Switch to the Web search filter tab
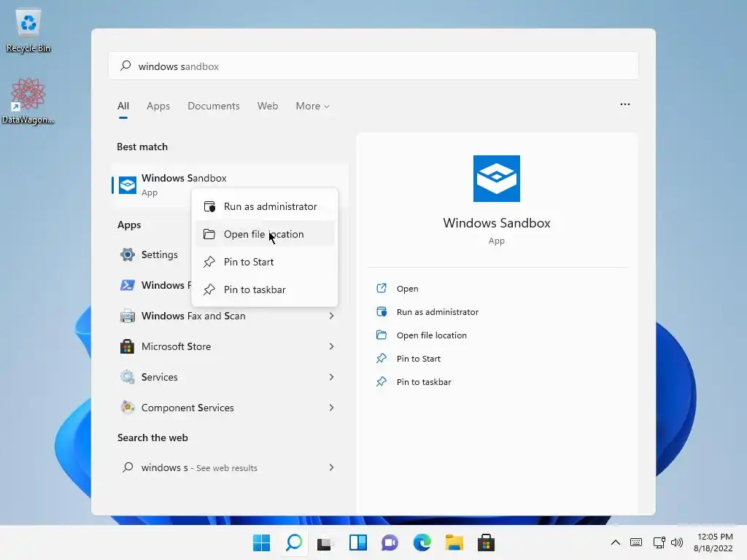The image size is (747, 560). 268,106
